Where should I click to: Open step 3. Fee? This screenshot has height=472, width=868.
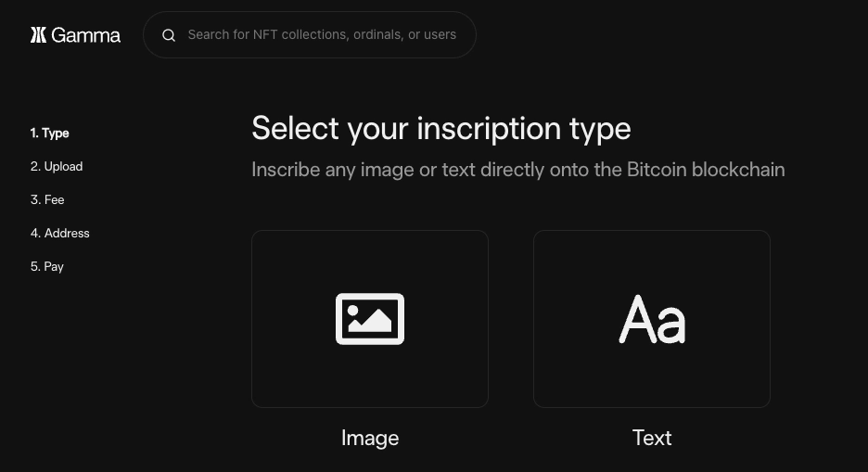(47, 199)
